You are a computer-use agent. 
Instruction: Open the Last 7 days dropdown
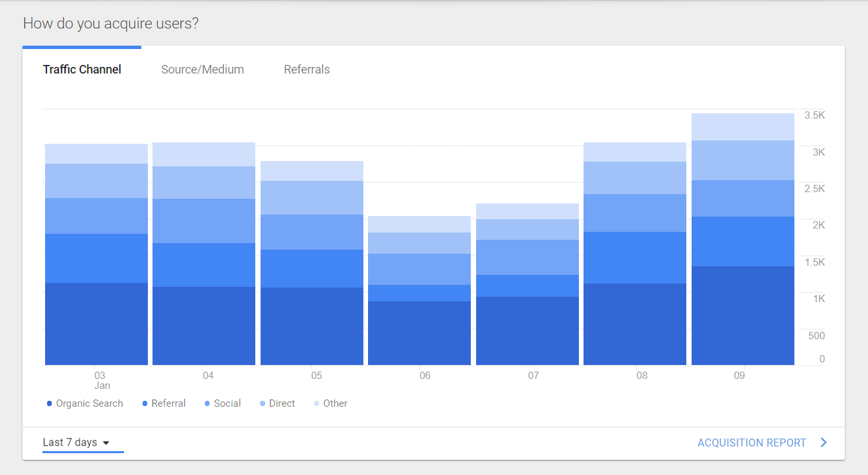[x=76, y=443]
